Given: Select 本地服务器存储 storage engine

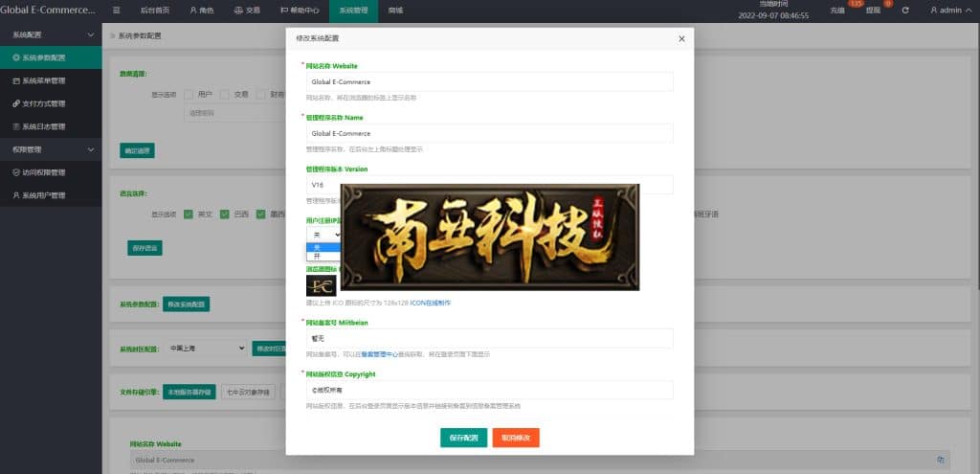Looking at the screenshot, I should pos(189,392).
